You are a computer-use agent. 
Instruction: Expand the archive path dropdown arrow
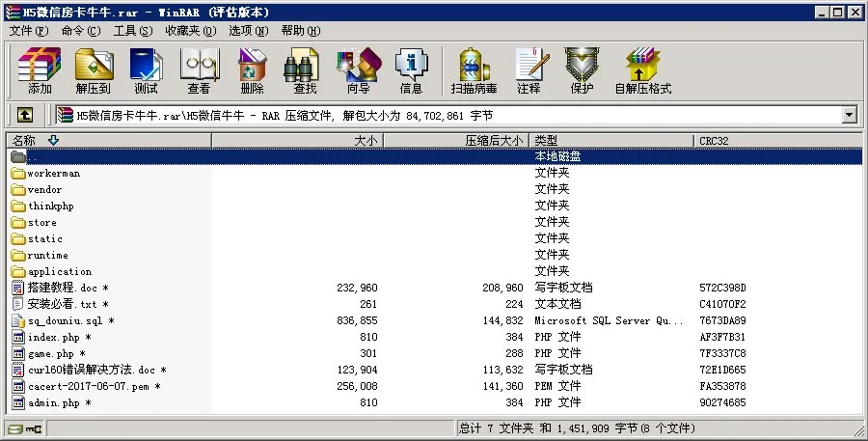click(x=849, y=115)
